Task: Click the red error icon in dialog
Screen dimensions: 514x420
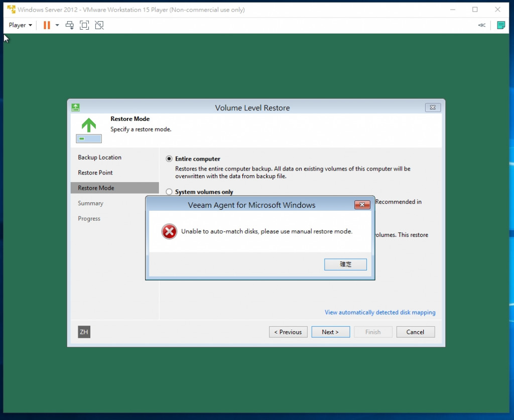Action: tap(169, 232)
